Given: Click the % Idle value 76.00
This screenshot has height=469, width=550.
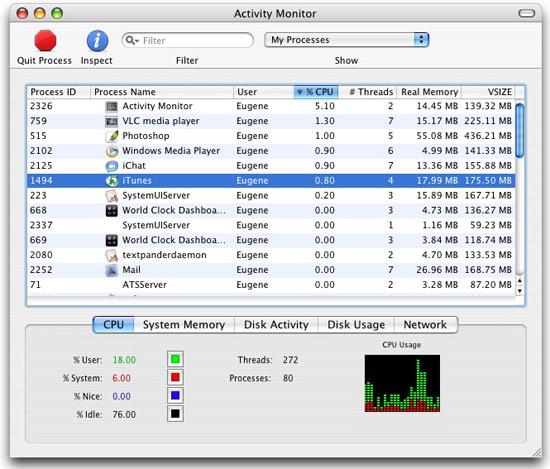Looking at the screenshot, I should pos(124,415).
